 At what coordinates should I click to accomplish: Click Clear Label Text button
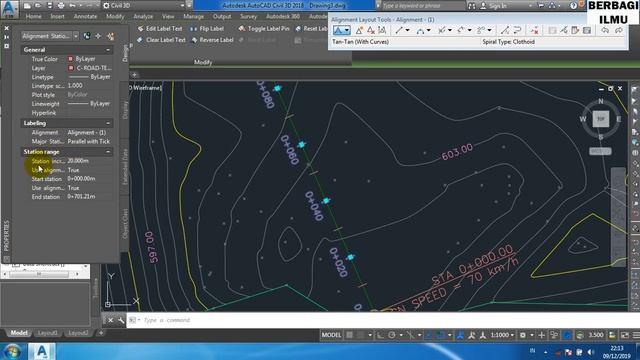click(x=161, y=40)
